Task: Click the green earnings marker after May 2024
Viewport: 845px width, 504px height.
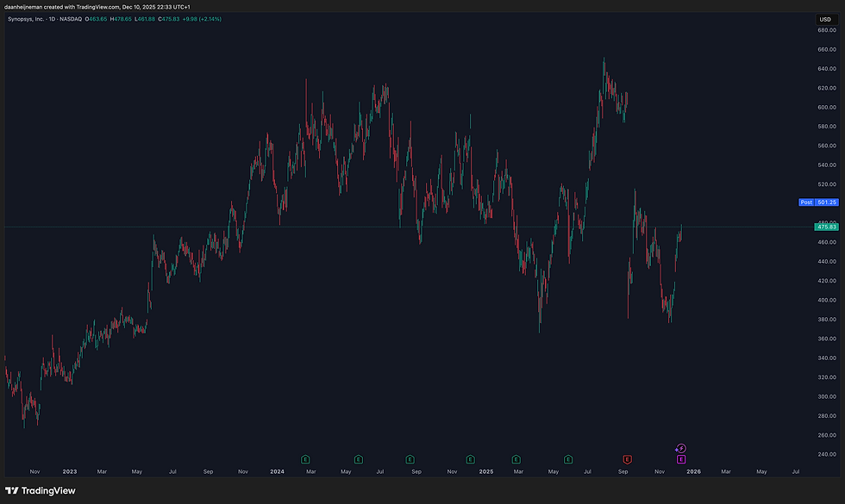Action: (x=359, y=459)
